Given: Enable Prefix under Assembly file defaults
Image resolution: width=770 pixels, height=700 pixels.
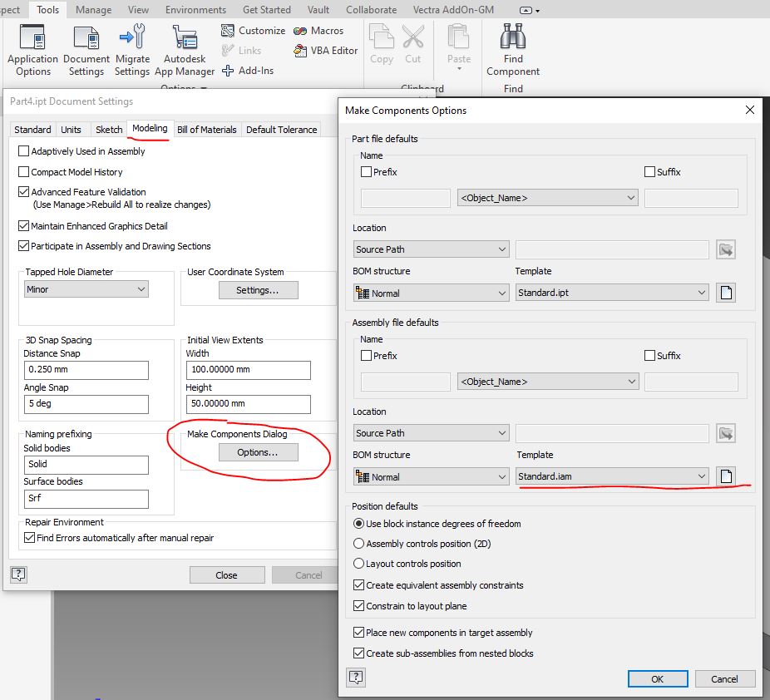Looking at the screenshot, I should click(x=366, y=355).
